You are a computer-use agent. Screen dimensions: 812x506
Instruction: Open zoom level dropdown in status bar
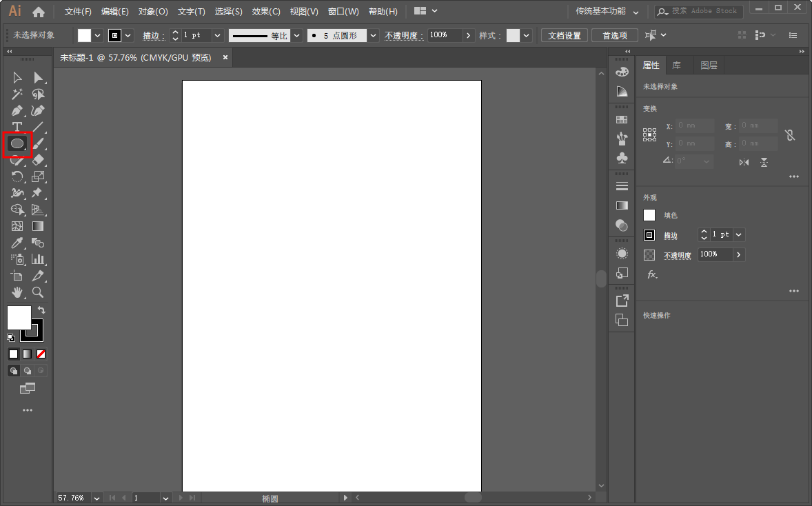(x=97, y=498)
